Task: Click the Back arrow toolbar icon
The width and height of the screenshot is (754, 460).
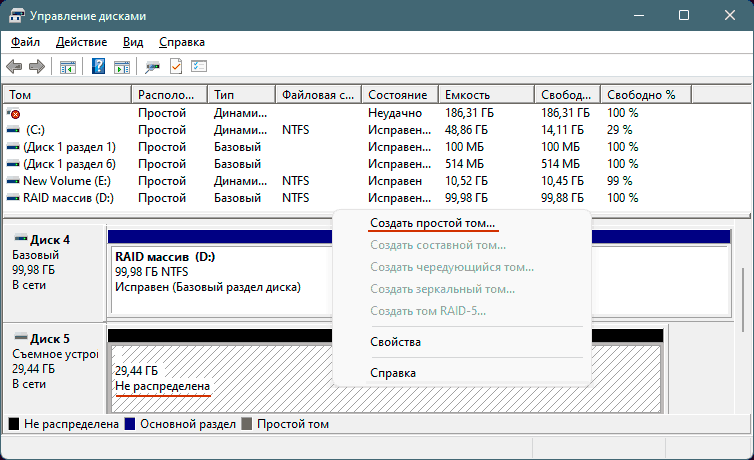Action: [14, 66]
